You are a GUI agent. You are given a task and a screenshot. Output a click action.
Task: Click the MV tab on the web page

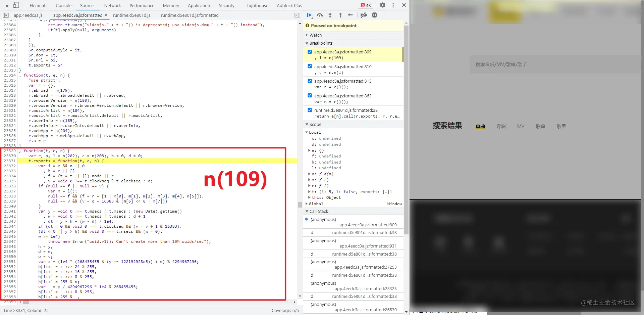pyautogui.click(x=521, y=126)
